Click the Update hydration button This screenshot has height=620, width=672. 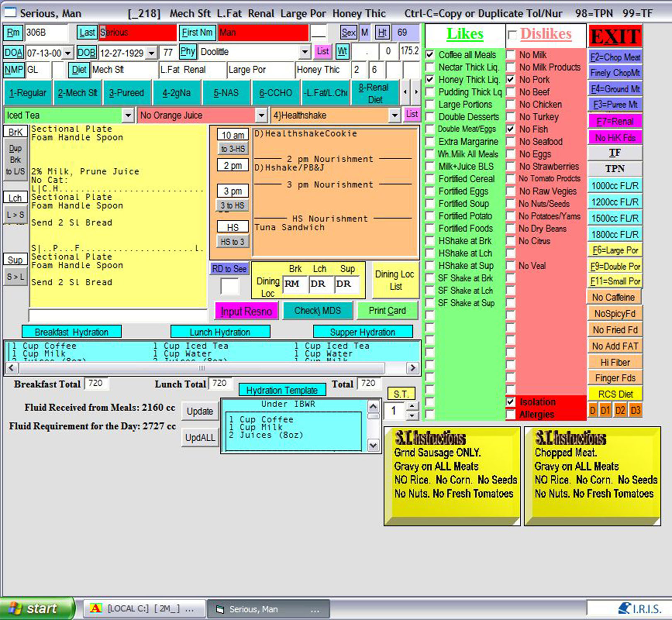pyautogui.click(x=200, y=411)
